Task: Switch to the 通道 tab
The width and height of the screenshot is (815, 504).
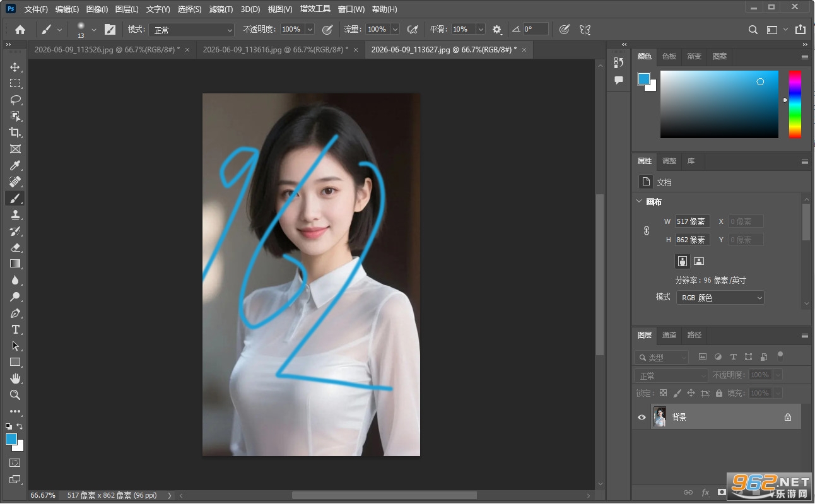Action: point(669,335)
